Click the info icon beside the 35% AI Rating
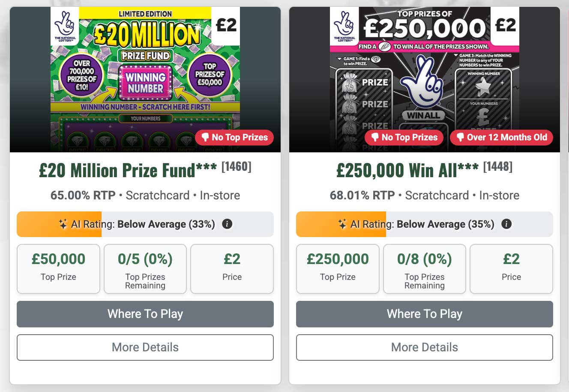This screenshot has width=569, height=392. [x=506, y=224]
